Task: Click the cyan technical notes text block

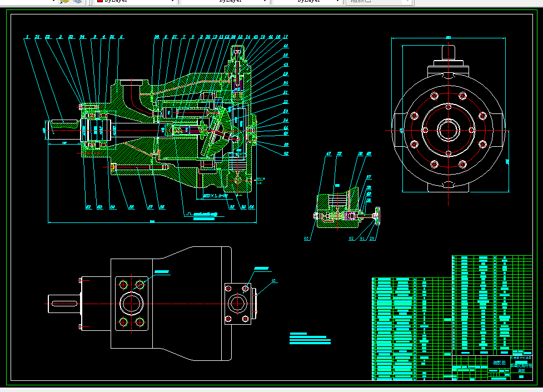Action: pyautogui.click(x=310, y=339)
